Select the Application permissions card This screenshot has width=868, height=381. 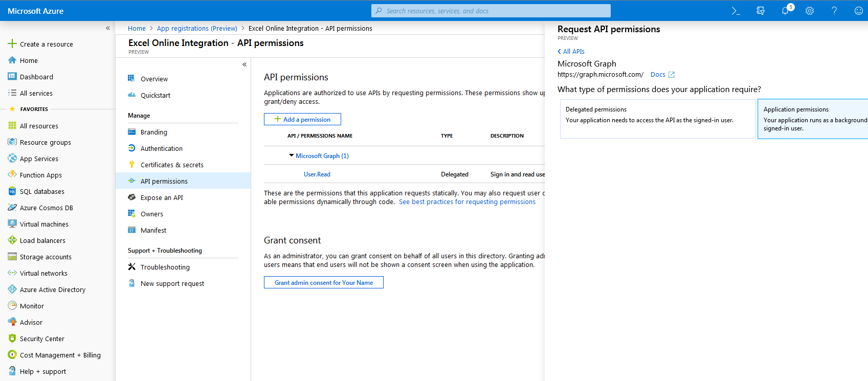(x=812, y=119)
